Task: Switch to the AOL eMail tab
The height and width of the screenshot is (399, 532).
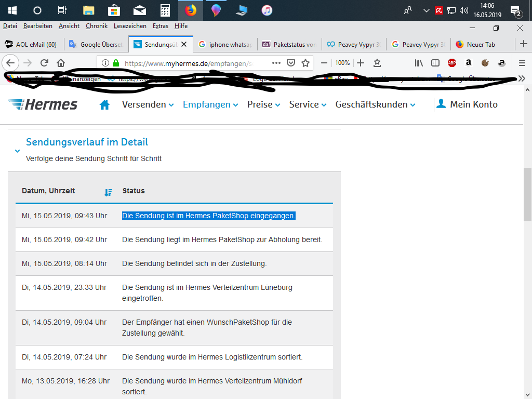Action: tap(32, 45)
